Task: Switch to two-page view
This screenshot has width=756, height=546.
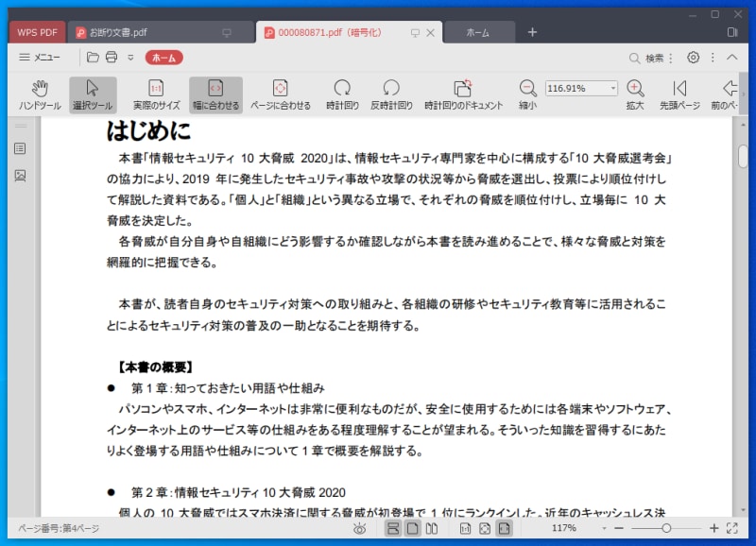Action: pyautogui.click(x=432, y=529)
